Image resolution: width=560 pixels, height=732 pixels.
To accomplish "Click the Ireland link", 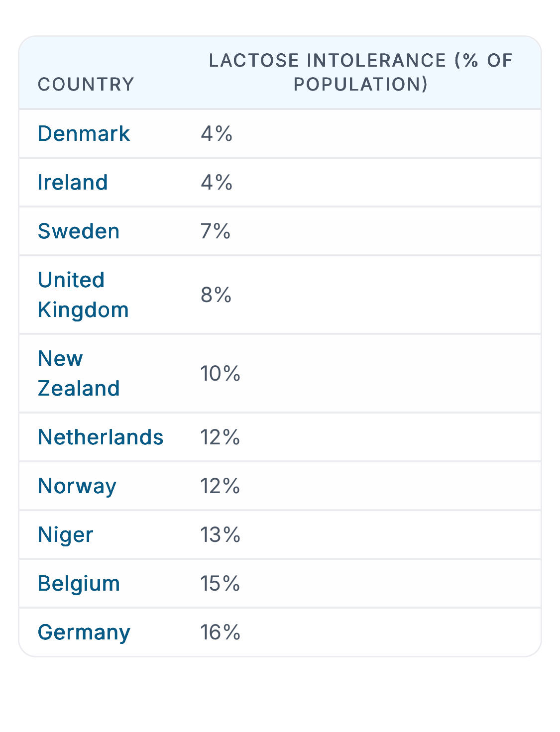I will [73, 183].
